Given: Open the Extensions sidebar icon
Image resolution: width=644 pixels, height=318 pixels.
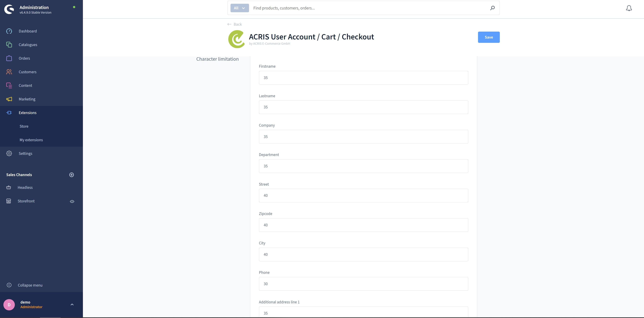Looking at the screenshot, I should click(9, 113).
